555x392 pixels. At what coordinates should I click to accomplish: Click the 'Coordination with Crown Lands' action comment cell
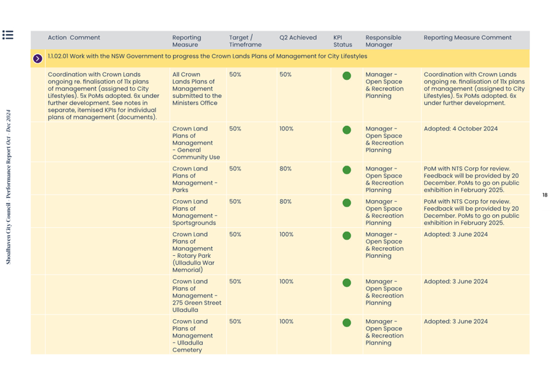point(101,96)
